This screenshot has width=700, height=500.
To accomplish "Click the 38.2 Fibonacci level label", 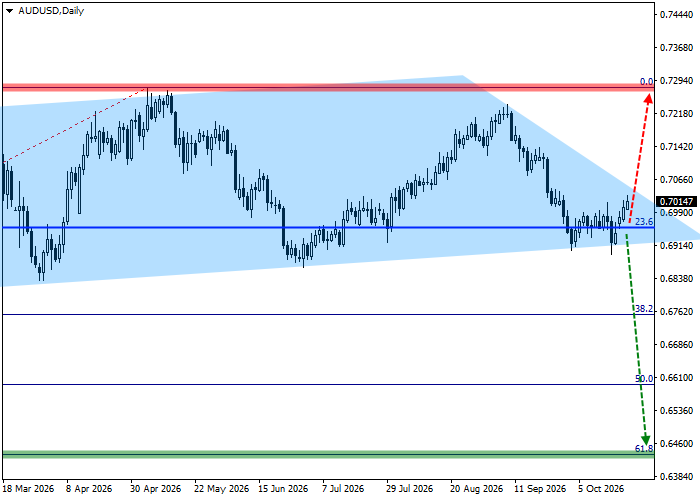I will point(644,308).
